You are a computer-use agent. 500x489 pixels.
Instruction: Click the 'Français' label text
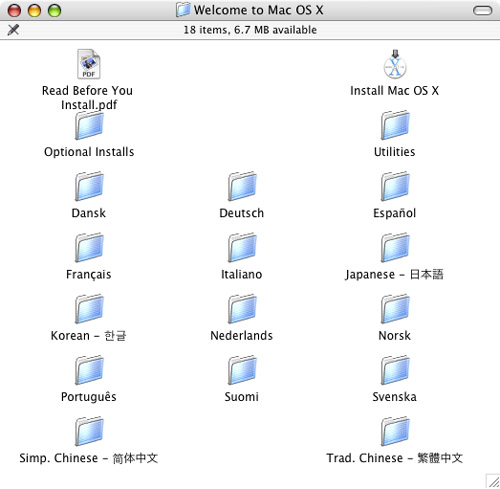pyautogui.click(x=89, y=275)
